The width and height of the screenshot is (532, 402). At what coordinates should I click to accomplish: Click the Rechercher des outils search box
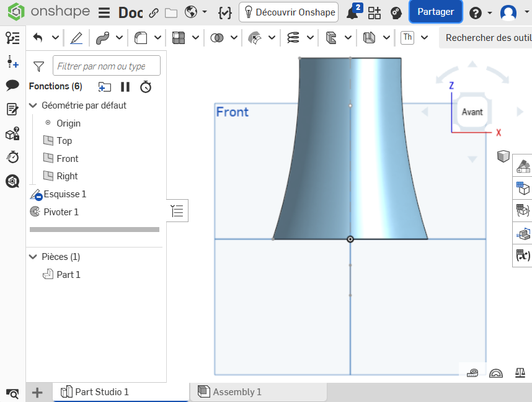point(486,38)
